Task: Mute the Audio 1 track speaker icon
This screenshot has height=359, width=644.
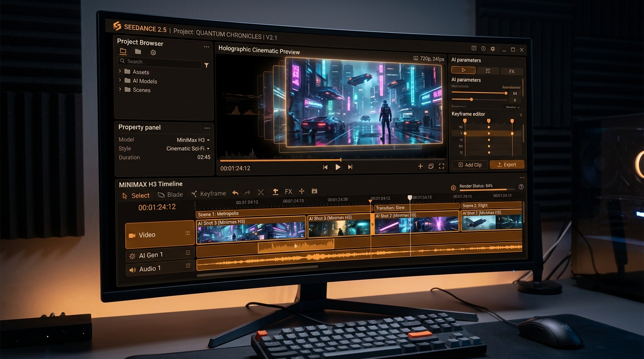Action: point(132,270)
